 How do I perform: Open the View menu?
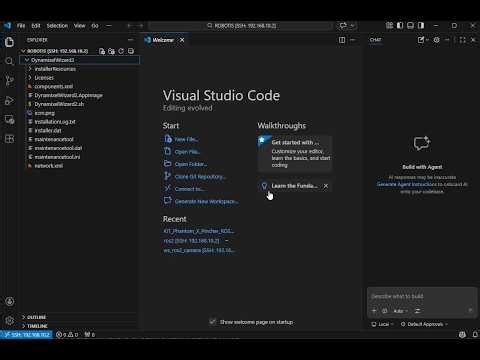pos(80,26)
